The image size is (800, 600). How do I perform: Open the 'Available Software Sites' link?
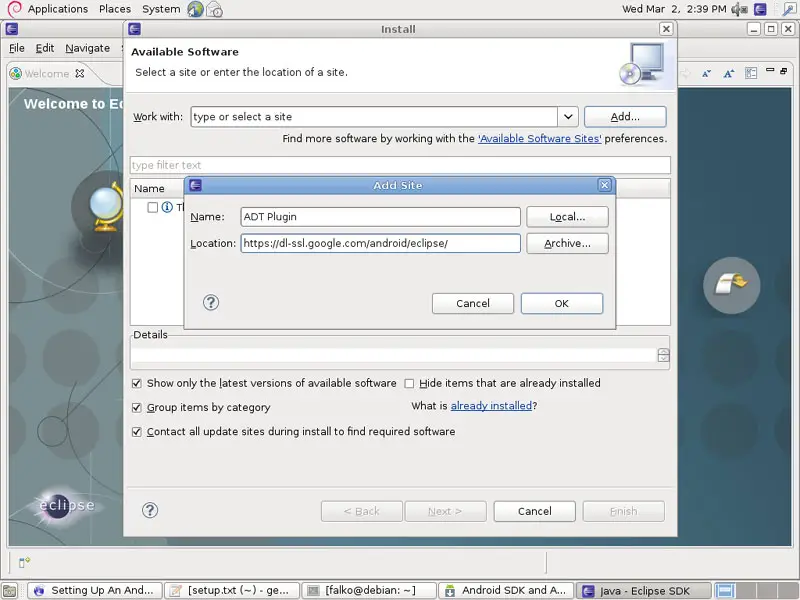(539, 139)
